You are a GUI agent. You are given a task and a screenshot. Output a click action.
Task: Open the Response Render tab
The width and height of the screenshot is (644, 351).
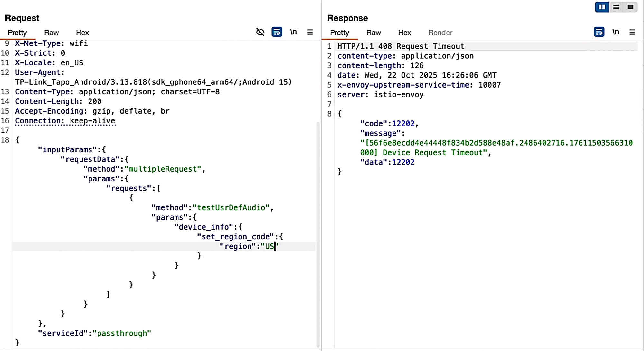pyautogui.click(x=440, y=33)
